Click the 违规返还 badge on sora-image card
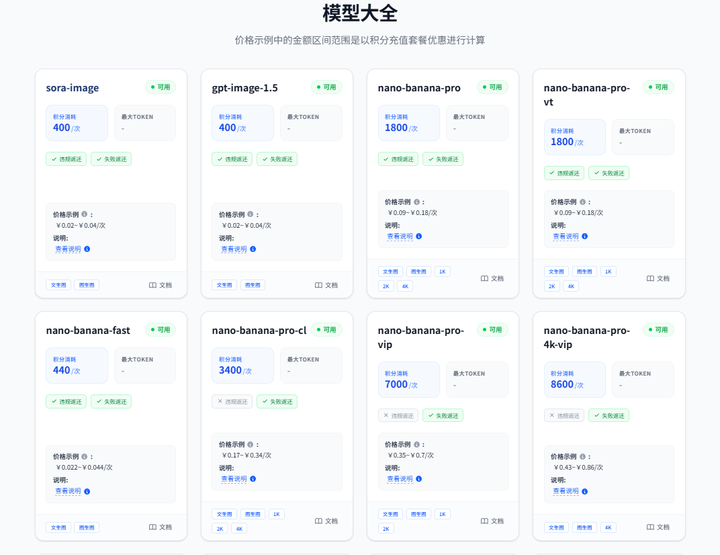The width and height of the screenshot is (720, 555). [x=66, y=159]
